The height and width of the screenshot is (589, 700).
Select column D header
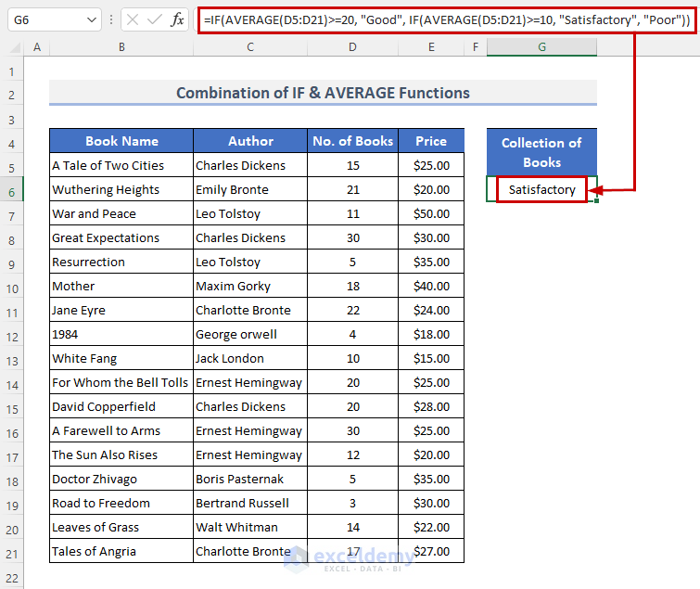pos(351,47)
